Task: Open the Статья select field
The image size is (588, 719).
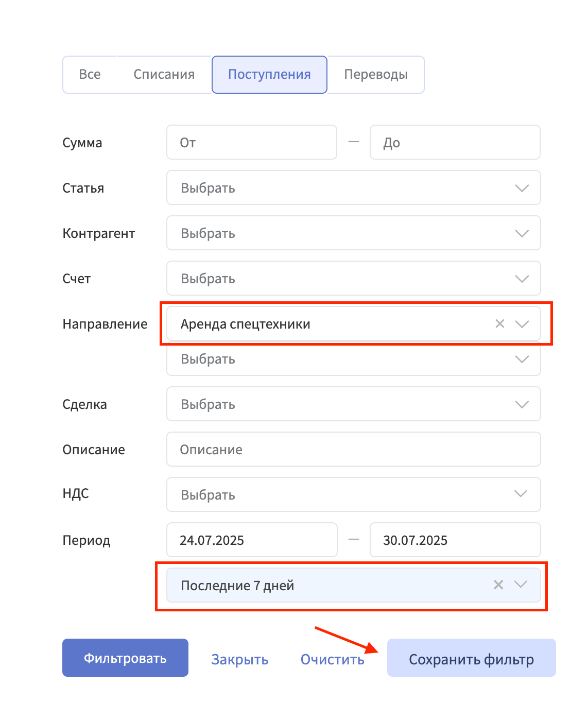Action: click(x=353, y=188)
